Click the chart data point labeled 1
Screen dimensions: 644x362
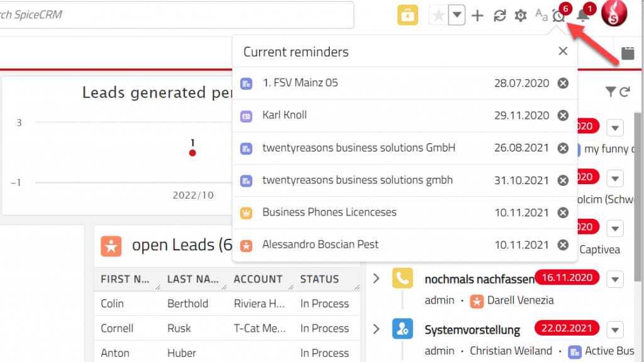[x=192, y=153]
